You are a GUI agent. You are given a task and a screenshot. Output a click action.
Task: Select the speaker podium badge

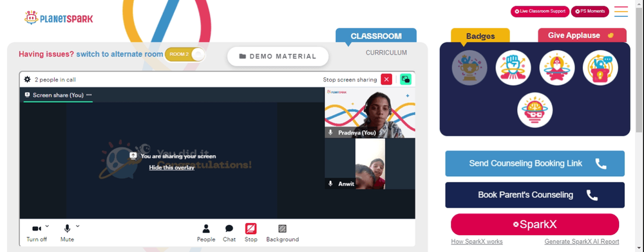pos(600,67)
